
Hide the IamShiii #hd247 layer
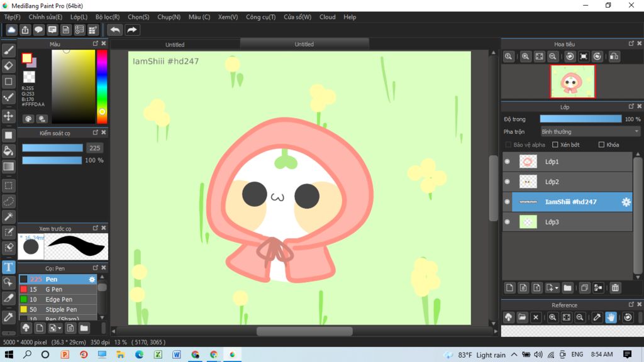click(x=508, y=202)
